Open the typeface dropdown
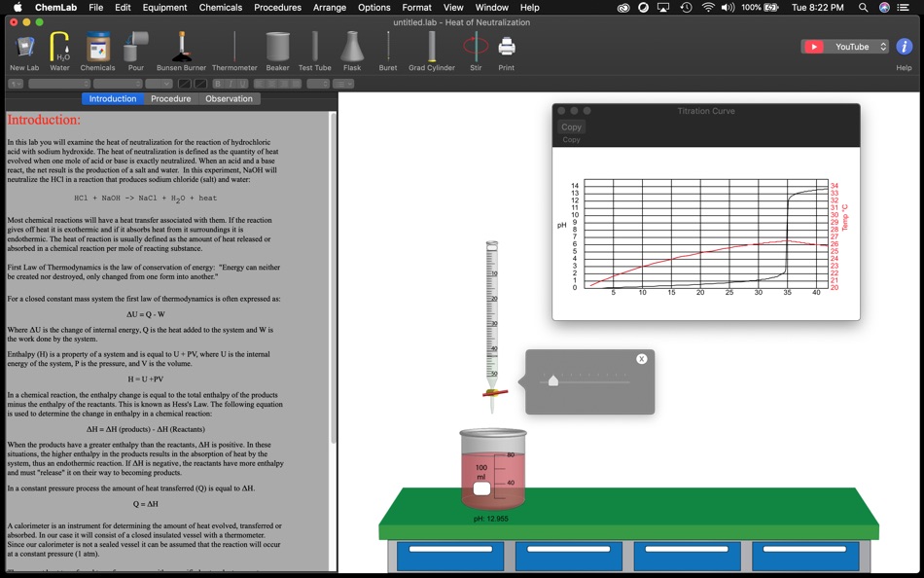This screenshot has height=578, width=924. (118, 84)
